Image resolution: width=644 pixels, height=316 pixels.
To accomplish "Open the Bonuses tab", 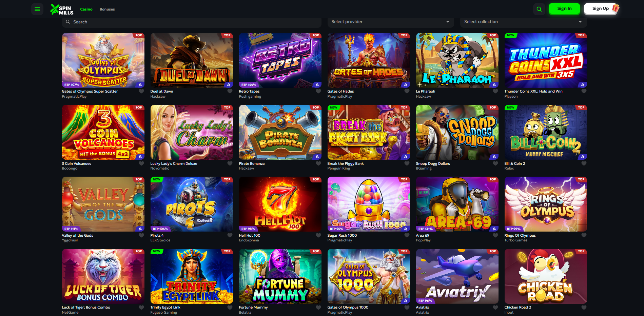I will point(107,9).
